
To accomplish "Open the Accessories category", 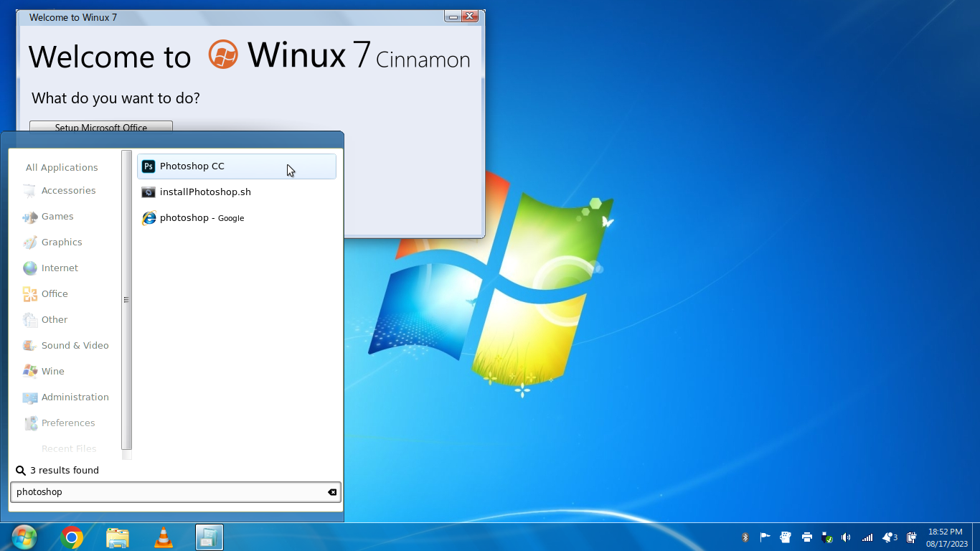I will click(x=68, y=191).
